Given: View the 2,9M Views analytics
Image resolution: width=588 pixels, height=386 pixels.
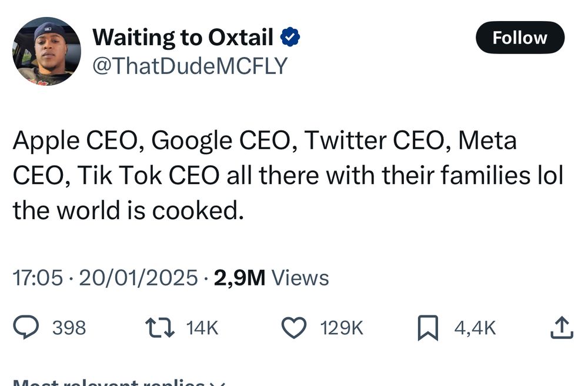Looking at the screenshot, I should [271, 278].
